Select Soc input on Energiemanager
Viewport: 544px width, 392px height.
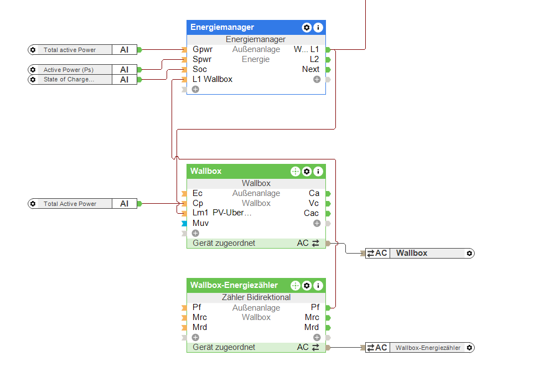199,69
